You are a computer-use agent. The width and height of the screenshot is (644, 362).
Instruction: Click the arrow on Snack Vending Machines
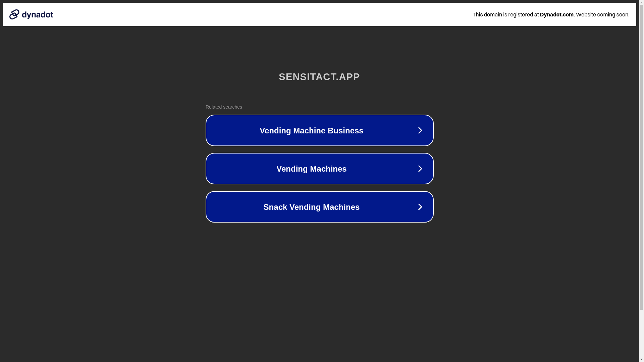tap(420, 207)
